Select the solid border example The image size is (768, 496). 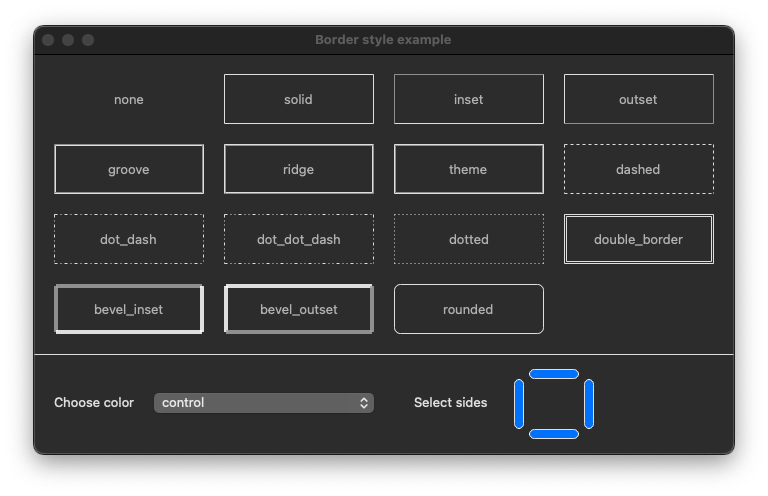pos(299,99)
